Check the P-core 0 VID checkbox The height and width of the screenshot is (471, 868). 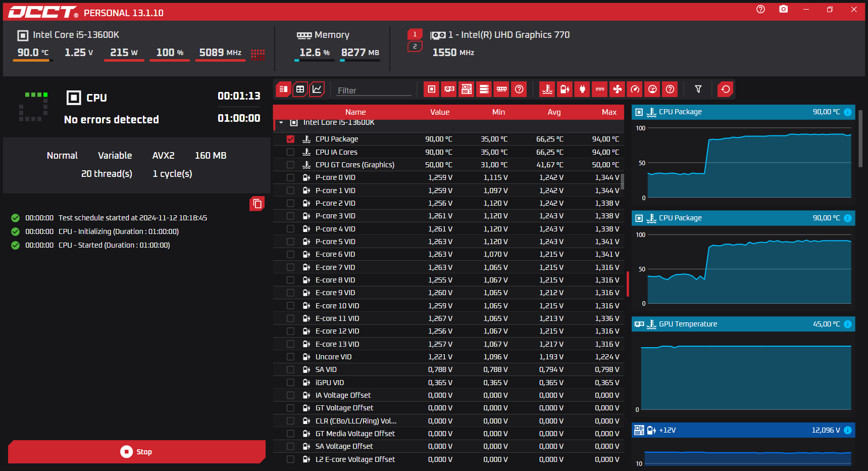click(290, 177)
